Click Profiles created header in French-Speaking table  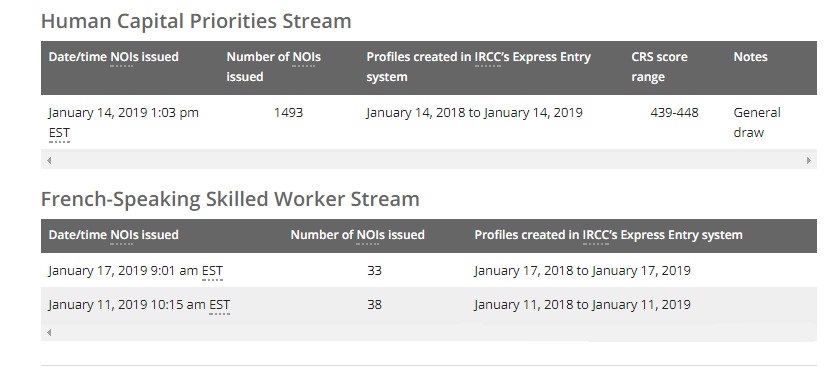pos(609,235)
